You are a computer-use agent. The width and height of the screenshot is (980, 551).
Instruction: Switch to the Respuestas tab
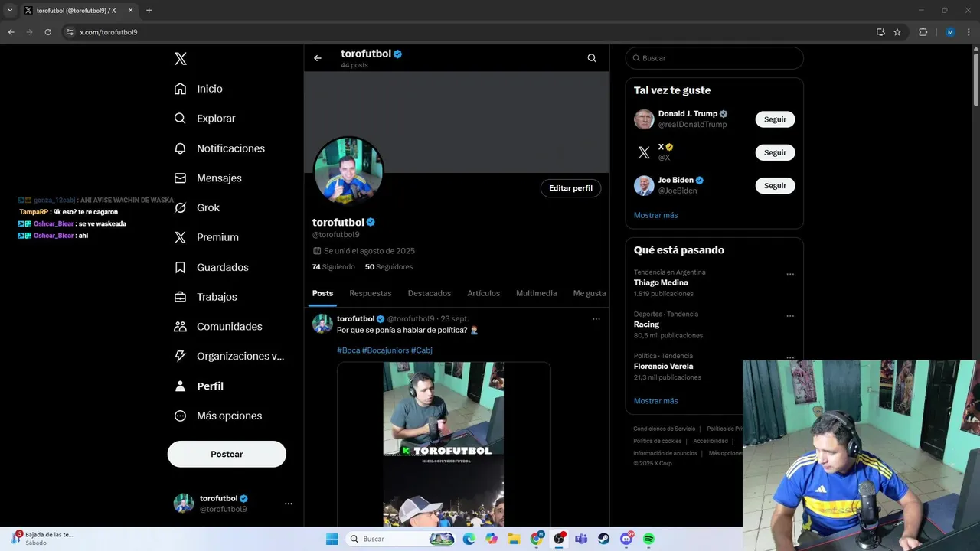[x=371, y=293]
